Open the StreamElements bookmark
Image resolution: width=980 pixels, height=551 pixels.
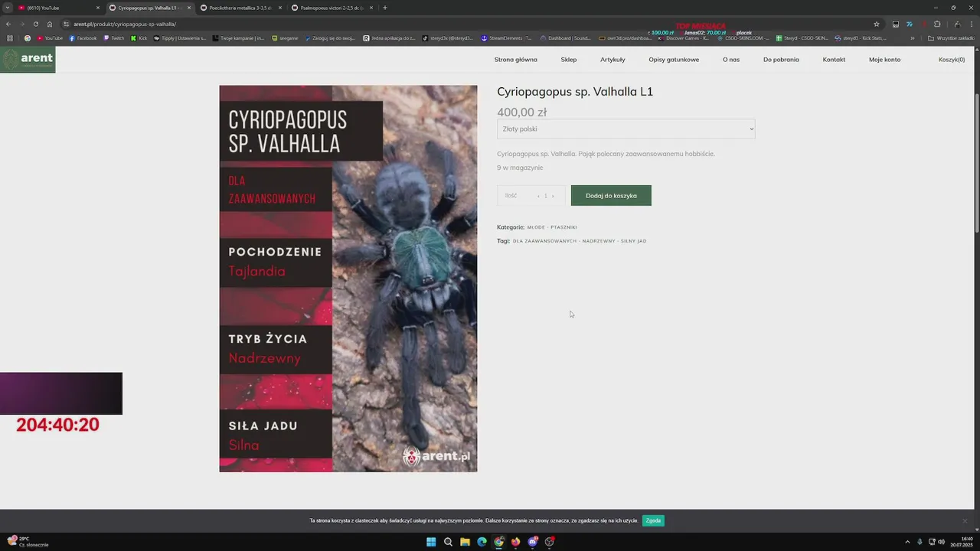[507, 37]
